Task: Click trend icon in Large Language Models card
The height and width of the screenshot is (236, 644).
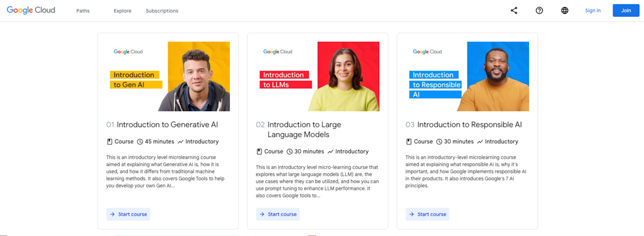Action: (330, 151)
